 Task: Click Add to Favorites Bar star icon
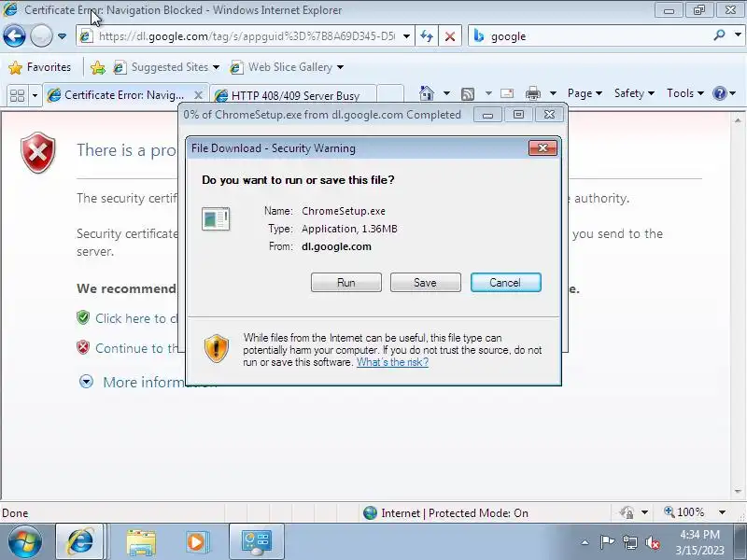click(98, 67)
